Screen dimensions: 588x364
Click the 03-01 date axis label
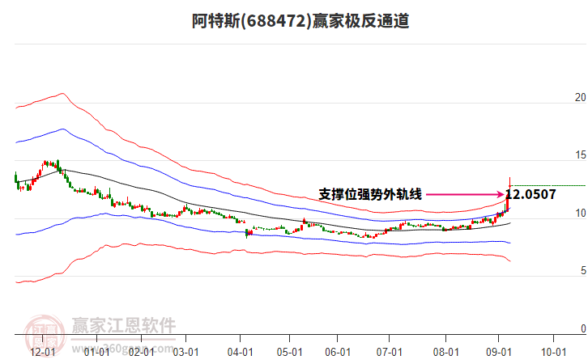point(185,352)
